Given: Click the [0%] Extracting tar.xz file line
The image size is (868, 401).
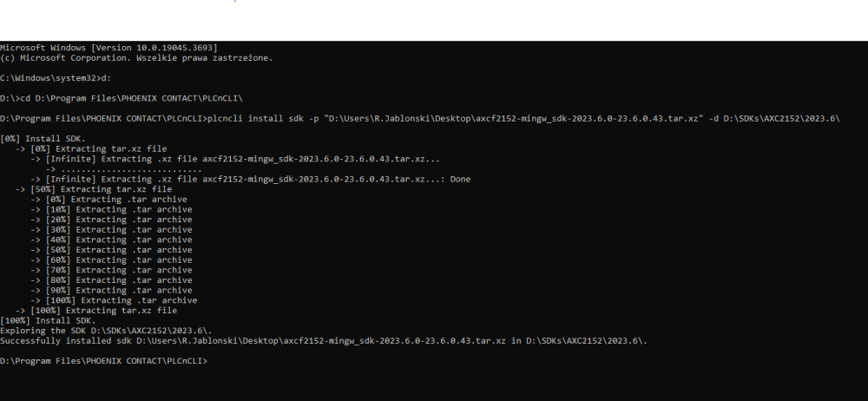Looking at the screenshot, I should click(x=91, y=148).
